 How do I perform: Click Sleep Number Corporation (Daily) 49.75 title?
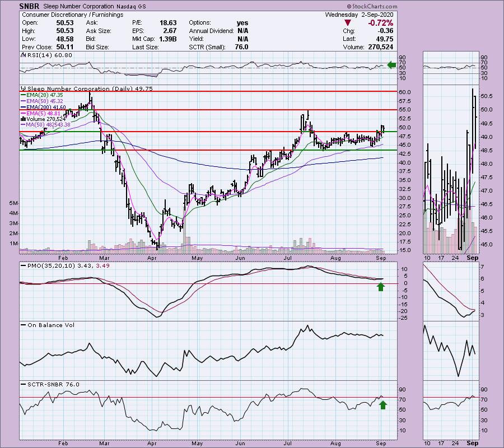pyautogui.click(x=90, y=88)
